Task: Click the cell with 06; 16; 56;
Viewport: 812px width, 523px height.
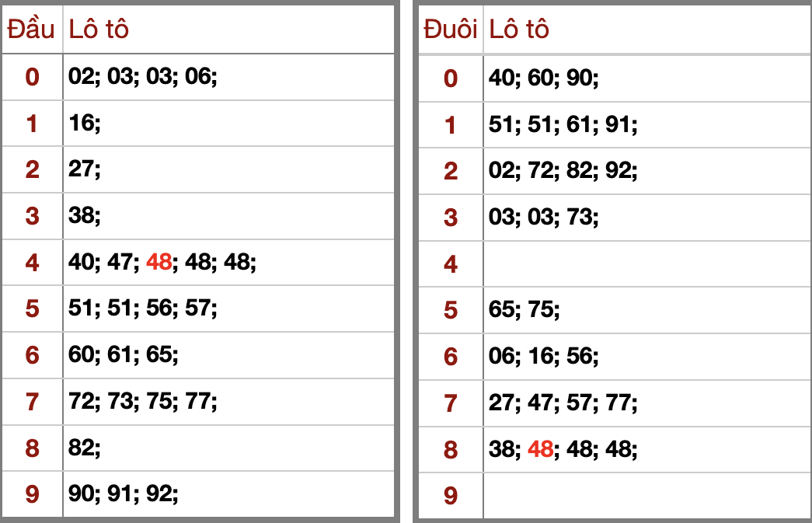Action: tap(544, 356)
